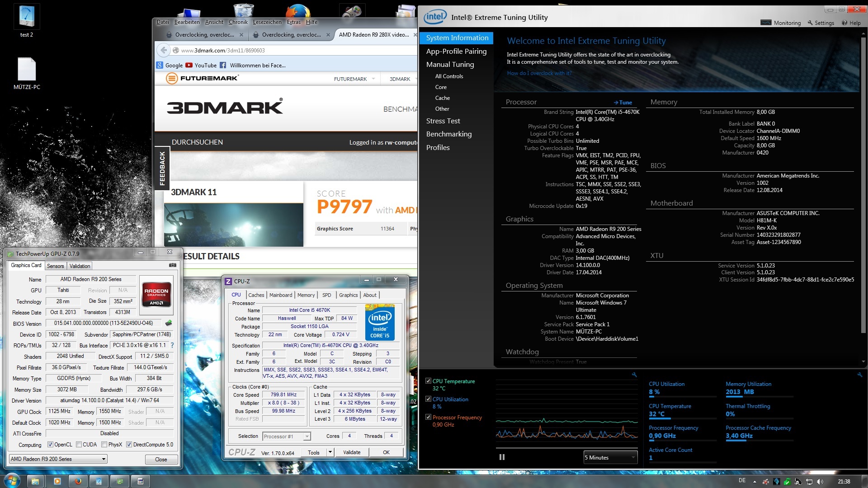The width and height of the screenshot is (868, 488).
Task: Toggle CPU Temperature graph checkbox
Action: pyautogui.click(x=428, y=381)
